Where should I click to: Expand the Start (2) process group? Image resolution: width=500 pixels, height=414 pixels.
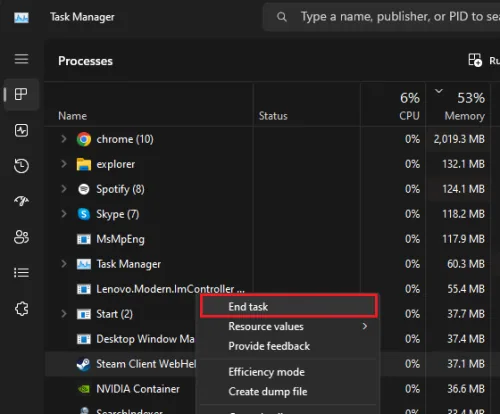tap(64, 314)
